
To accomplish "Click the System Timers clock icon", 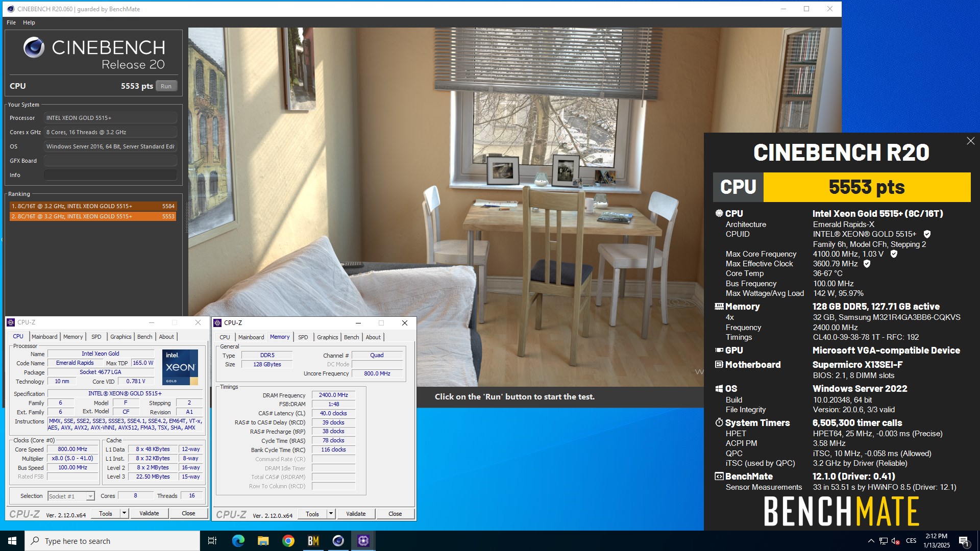I will [719, 422].
